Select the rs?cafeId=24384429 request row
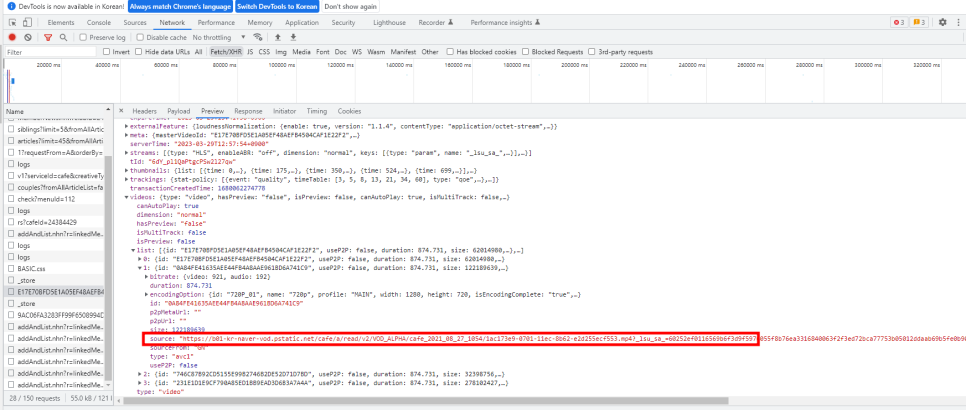966x410 pixels. point(56,222)
